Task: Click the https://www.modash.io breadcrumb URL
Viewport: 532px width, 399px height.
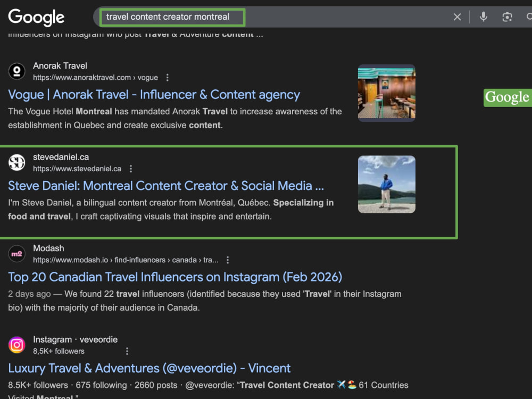Action: pyautogui.click(x=126, y=260)
